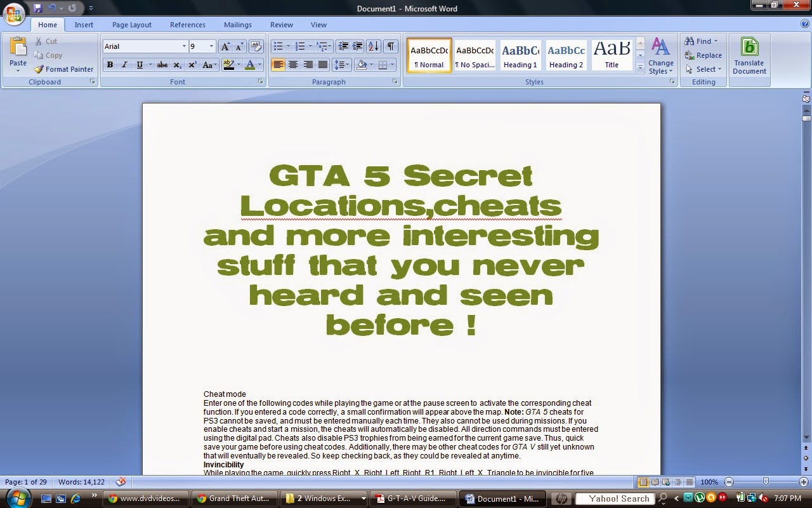Apply superscript formatting
Viewport: 812px width, 508px height.
pyautogui.click(x=192, y=65)
